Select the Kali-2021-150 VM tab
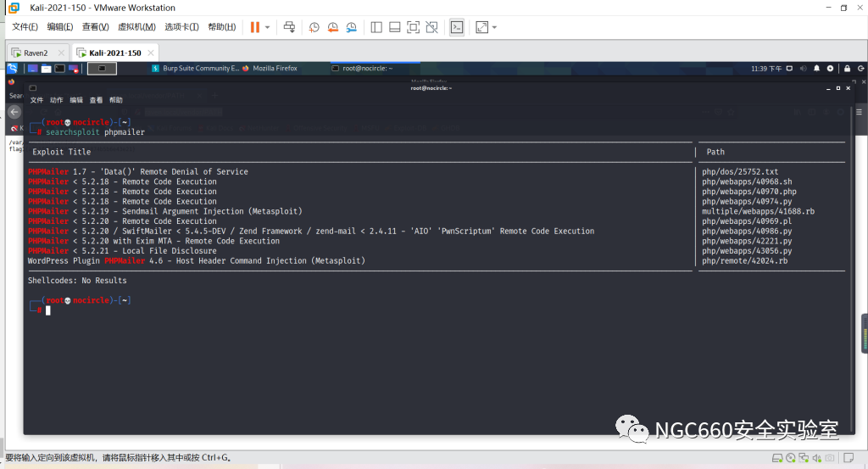Image resolution: width=868 pixels, height=469 pixels. coord(114,53)
